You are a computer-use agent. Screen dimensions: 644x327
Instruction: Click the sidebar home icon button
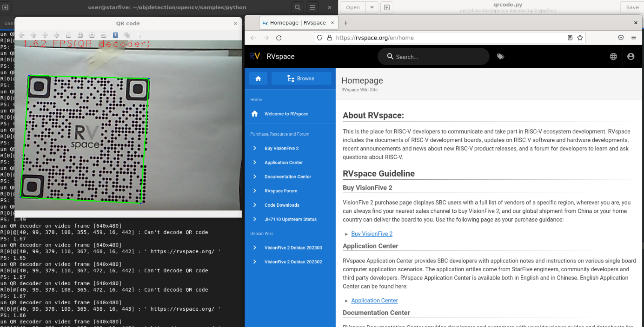pyautogui.click(x=258, y=78)
